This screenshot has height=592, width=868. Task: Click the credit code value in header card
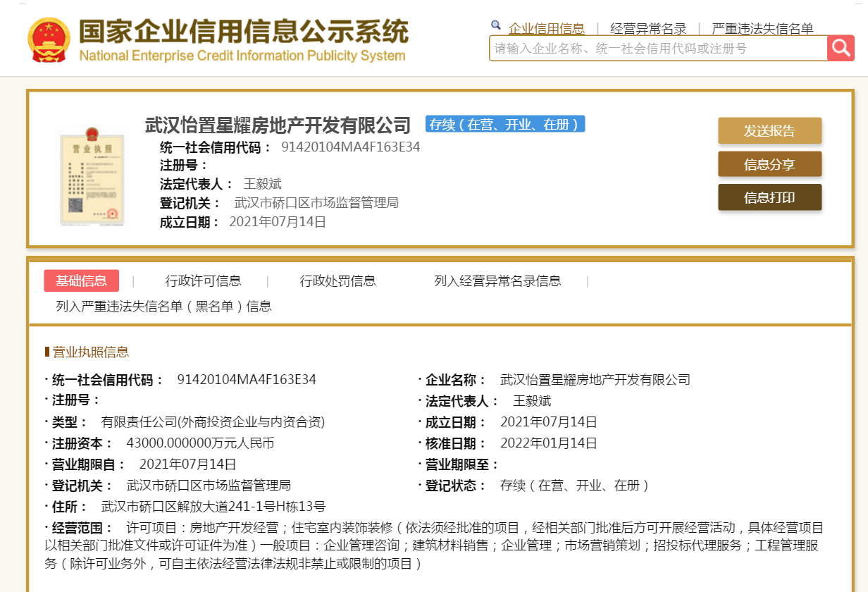350,147
